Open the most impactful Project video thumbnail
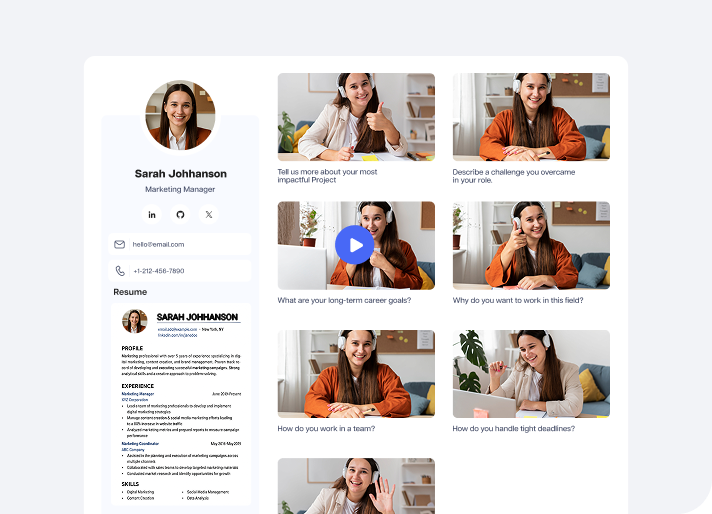Image resolution: width=712 pixels, height=514 pixels. coord(356,117)
